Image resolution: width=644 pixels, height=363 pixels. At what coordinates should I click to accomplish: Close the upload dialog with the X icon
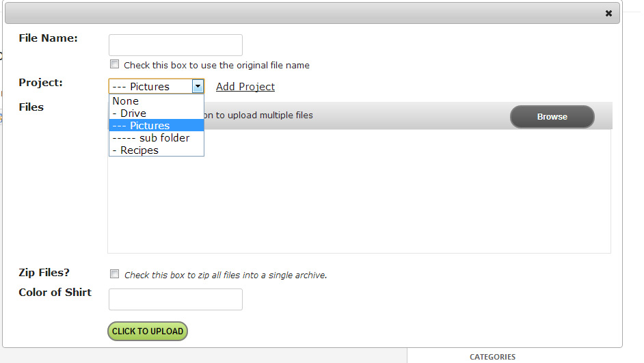coord(608,14)
